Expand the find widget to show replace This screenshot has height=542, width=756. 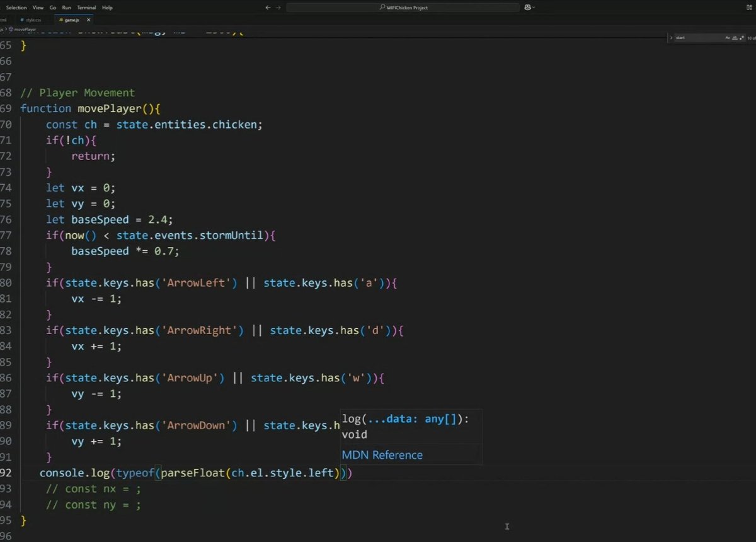672,38
